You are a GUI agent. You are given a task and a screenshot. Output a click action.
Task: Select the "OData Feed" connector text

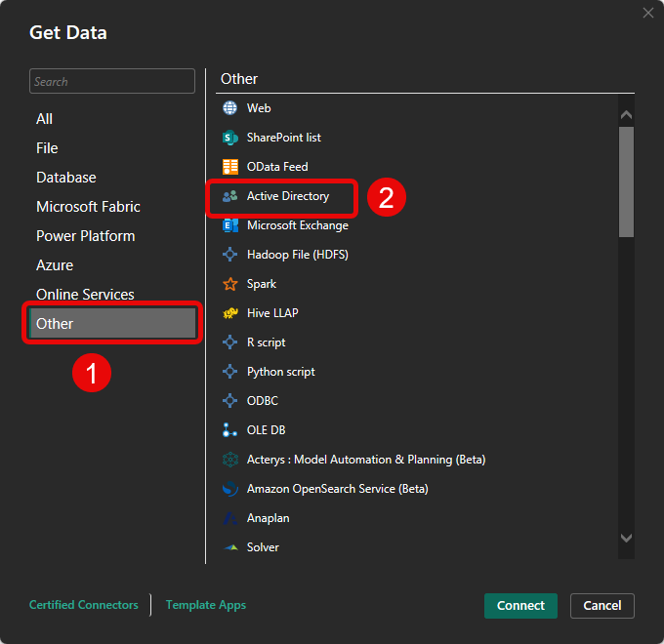(277, 167)
